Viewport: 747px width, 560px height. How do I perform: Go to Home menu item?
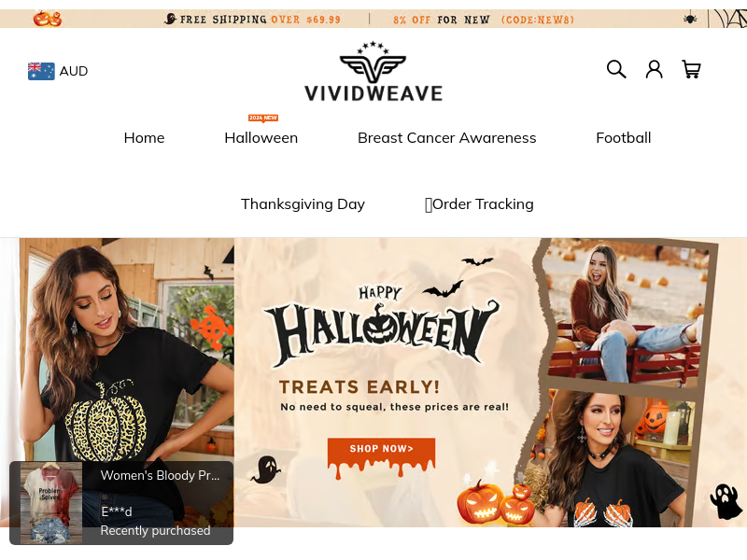tap(144, 138)
